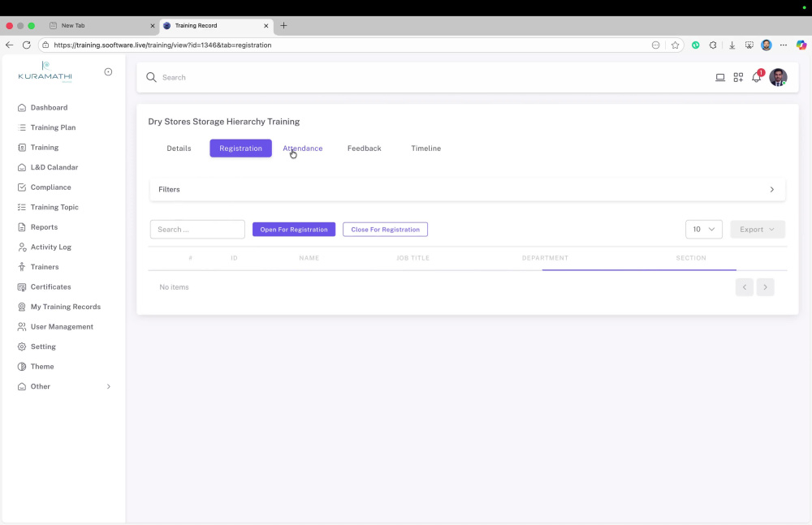
Task: Expand the Filters panel
Action: 467,190
